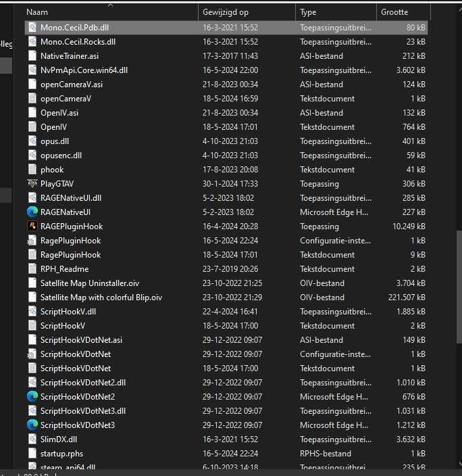462x476 pixels.
Task: Click the size value 10.249 kB
Action: click(x=409, y=226)
